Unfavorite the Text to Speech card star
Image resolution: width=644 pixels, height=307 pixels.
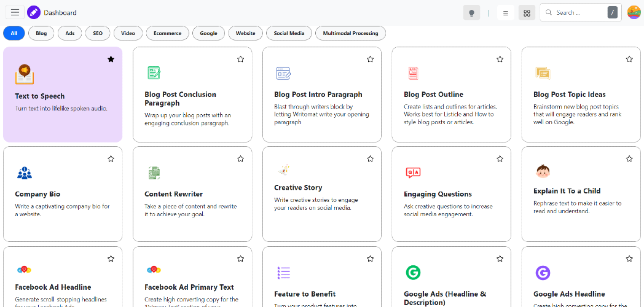(111, 59)
